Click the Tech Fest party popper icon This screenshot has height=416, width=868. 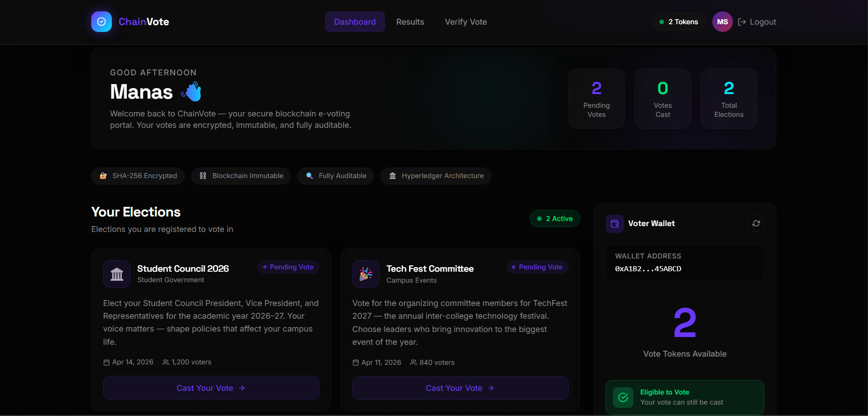click(x=366, y=274)
